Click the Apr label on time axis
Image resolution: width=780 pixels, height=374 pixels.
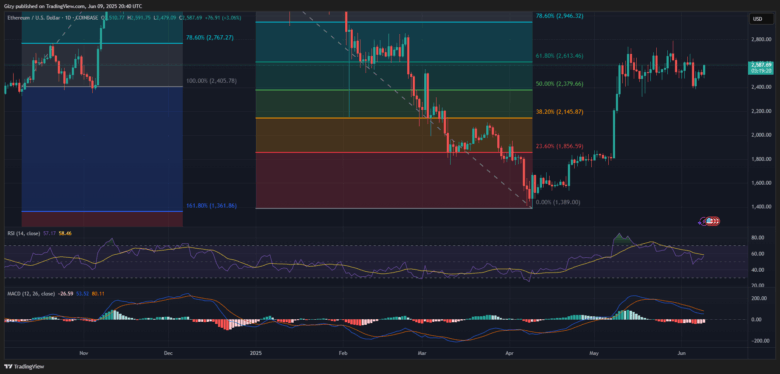508,353
